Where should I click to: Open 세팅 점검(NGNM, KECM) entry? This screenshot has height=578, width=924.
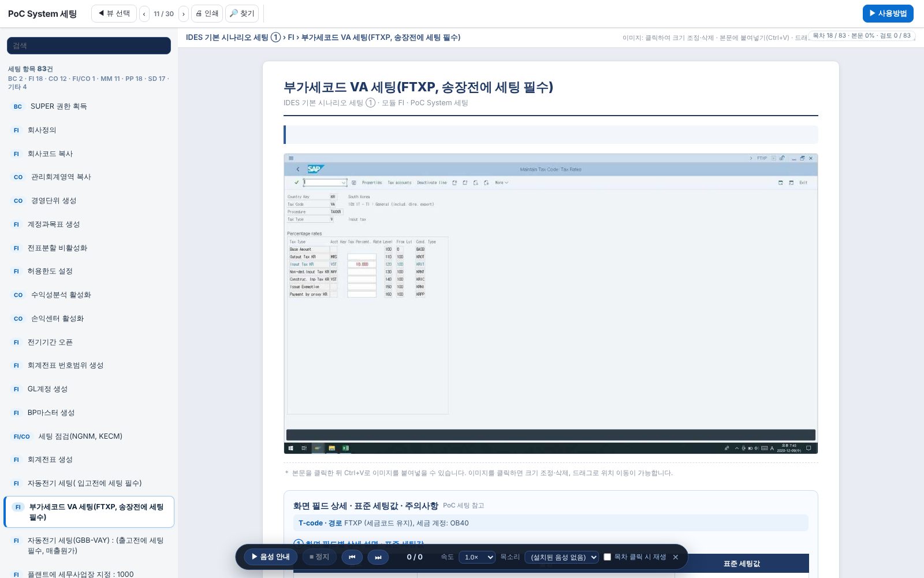click(x=89, y=436)
